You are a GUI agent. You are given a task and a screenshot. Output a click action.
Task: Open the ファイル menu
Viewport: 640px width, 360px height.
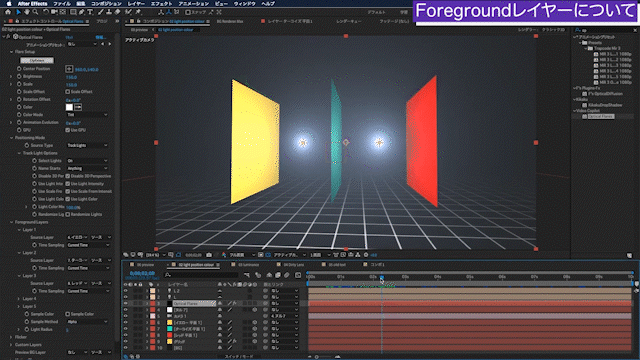coord(62,3)
